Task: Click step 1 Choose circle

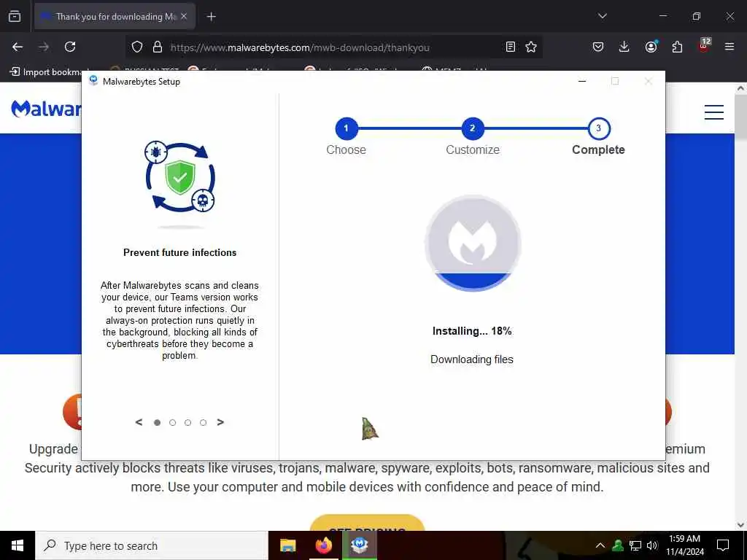Action: pyautogui.click(x=346, y=128)
